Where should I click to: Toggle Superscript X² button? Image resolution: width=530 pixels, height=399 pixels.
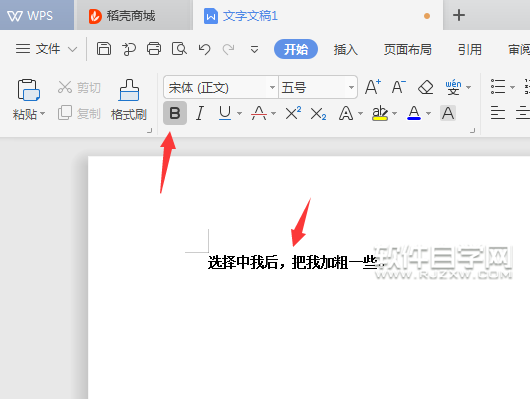(x=293, y=113)
